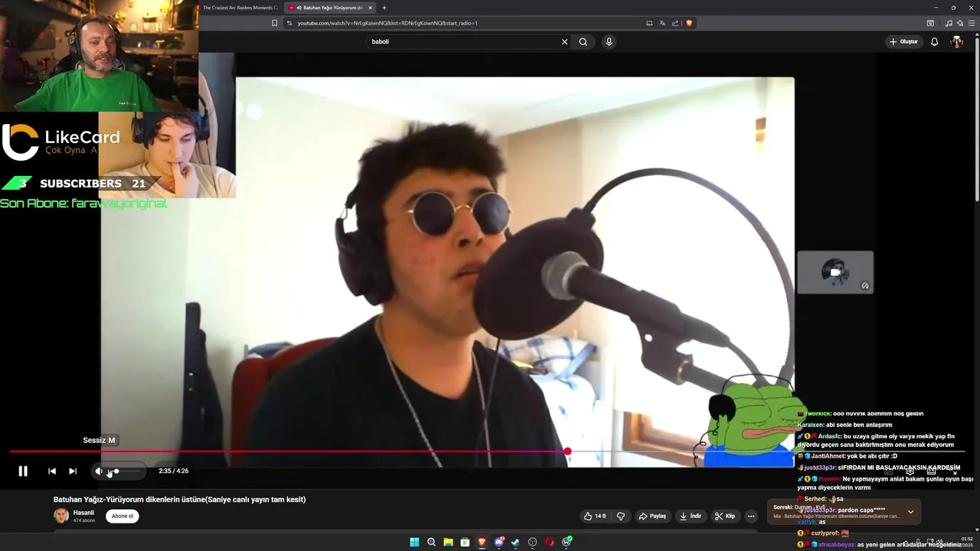Open the Paylaş share dialog
Image resolution: width=980 pixels, height=551 pixels.
pyautogui.click(x=652, y=516)
